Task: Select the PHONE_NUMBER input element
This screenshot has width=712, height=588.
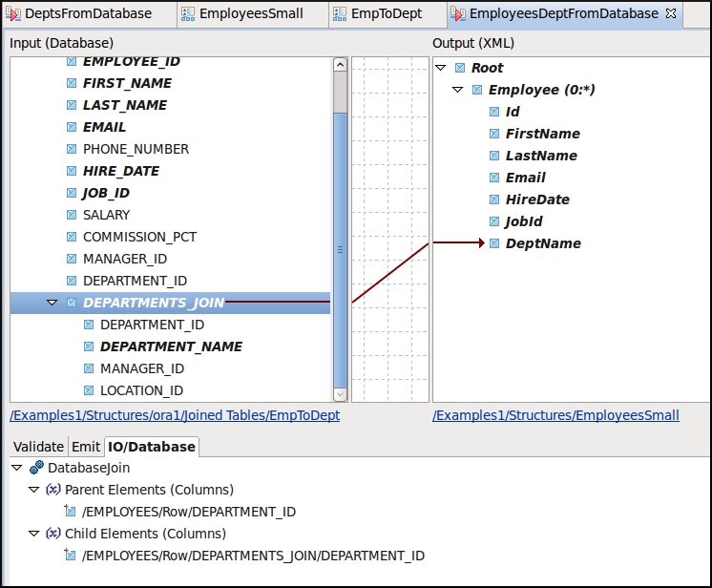Action: 136,149
